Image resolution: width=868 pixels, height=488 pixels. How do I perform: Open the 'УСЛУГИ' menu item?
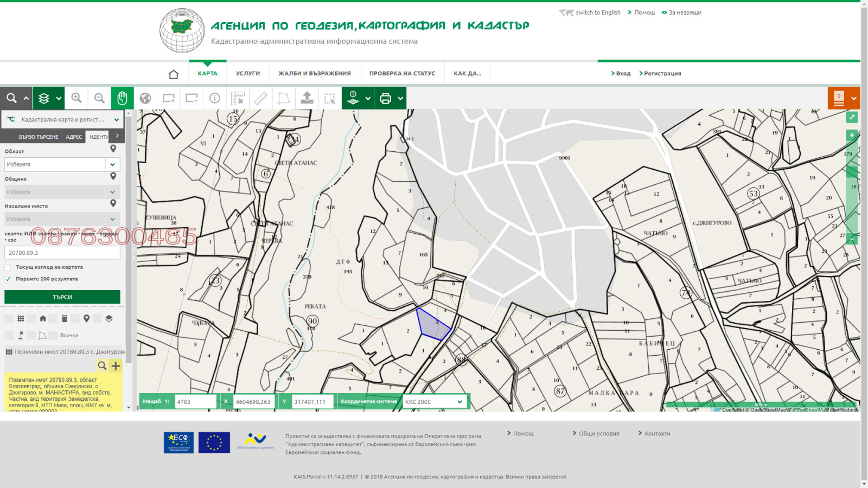pyautogui.click(x=248, y=74)
